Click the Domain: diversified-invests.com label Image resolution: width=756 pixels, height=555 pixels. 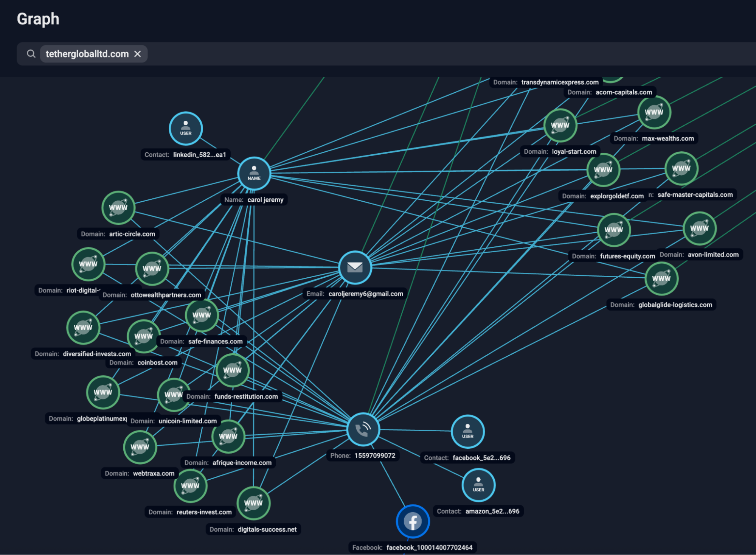pos(83,354)
